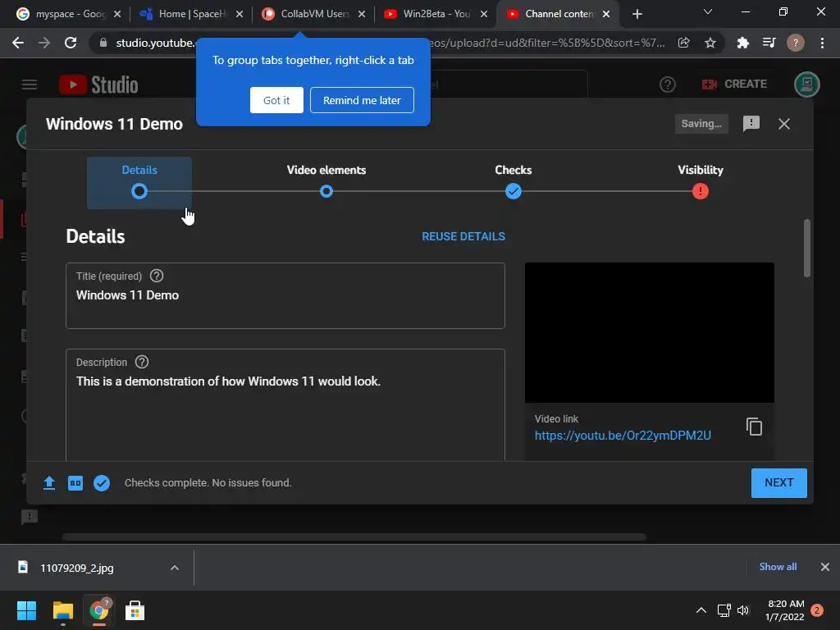Open the Chrome three-dot menu
The width and height of the screenshot is (840, 630).
[822, 43]
